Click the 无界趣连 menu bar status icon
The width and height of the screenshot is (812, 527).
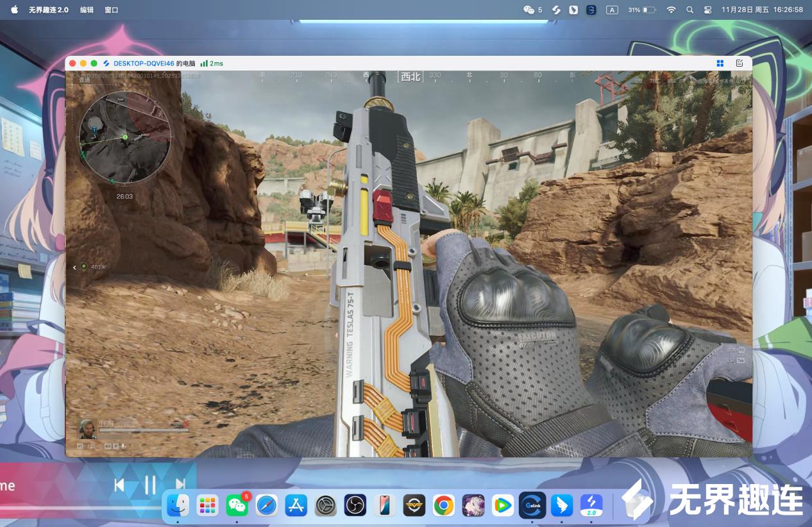(557, 10)
